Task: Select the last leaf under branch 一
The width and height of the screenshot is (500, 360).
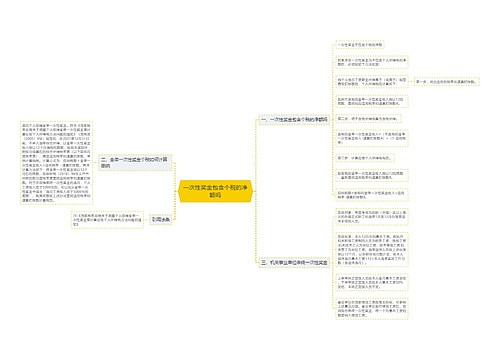Action: pyautogui.click(x=372, y=195)
